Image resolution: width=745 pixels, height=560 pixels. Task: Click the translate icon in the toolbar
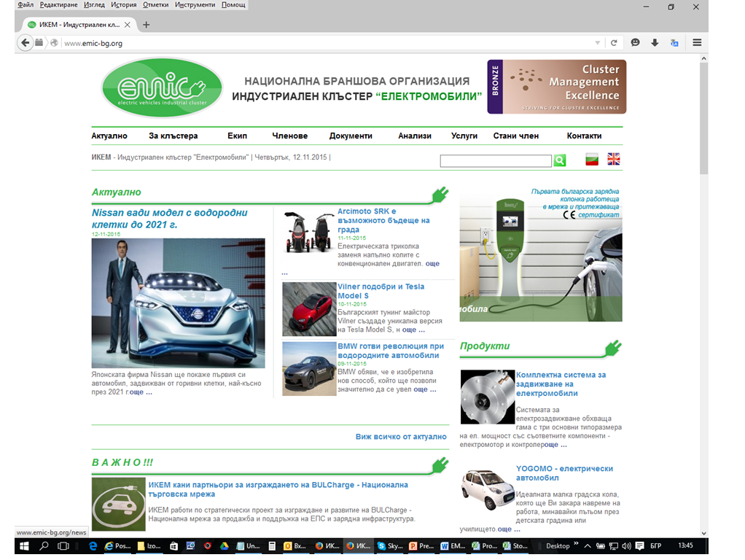674,43
